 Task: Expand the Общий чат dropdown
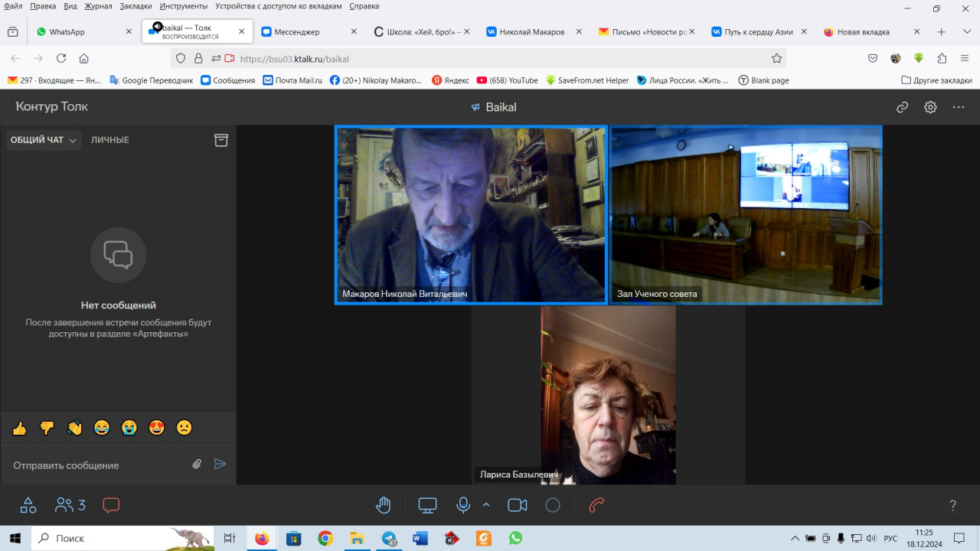tap(44, 140)
